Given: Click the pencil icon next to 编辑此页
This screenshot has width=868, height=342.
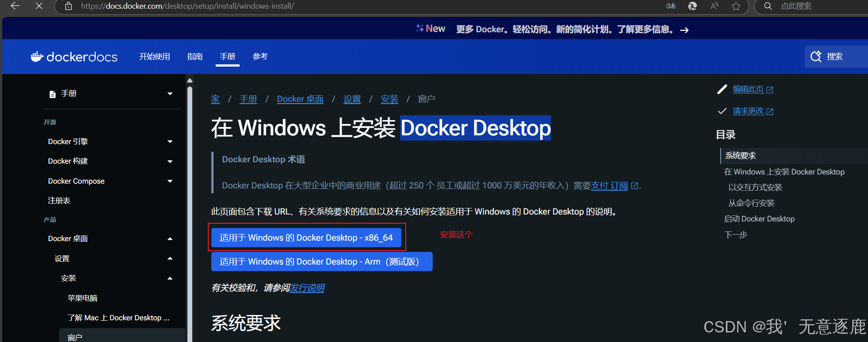Looking at the screenshot, I should [x=722, y=89].
